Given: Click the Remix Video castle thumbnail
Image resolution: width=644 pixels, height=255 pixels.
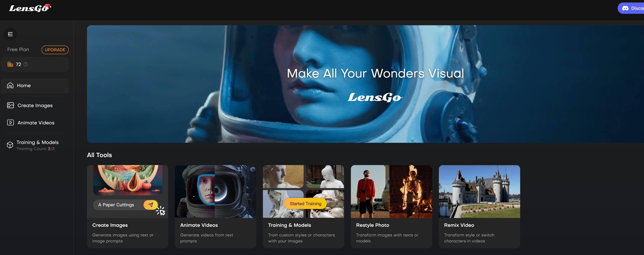Looking at the screenshot, I should point(480,191).
